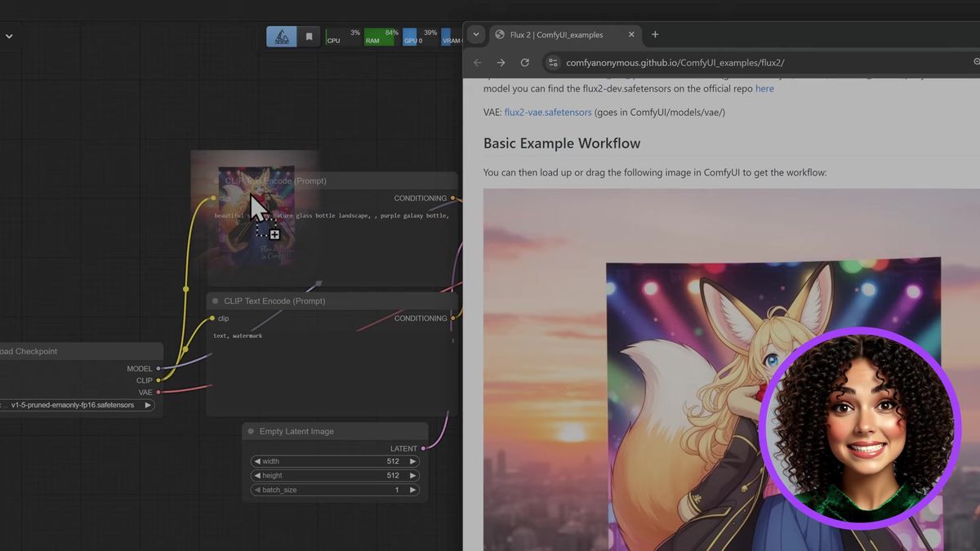Click the CPU usage monitor

[343, 37]
